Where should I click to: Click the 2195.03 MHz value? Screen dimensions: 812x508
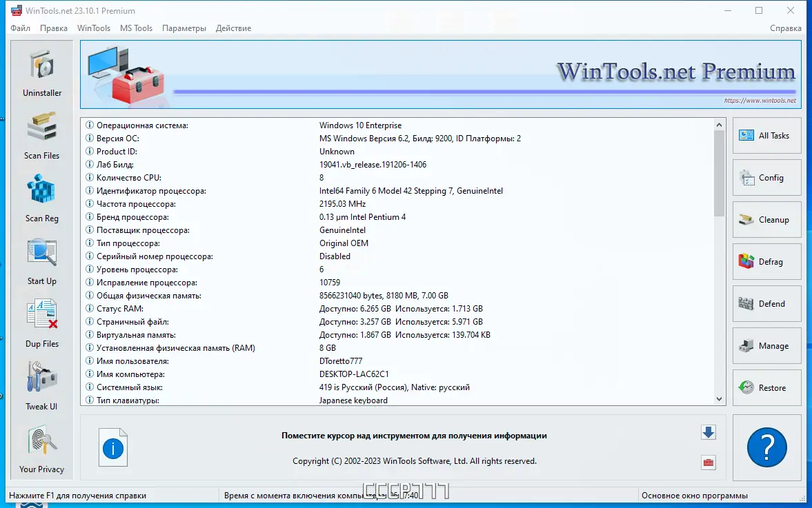[342, 204]
